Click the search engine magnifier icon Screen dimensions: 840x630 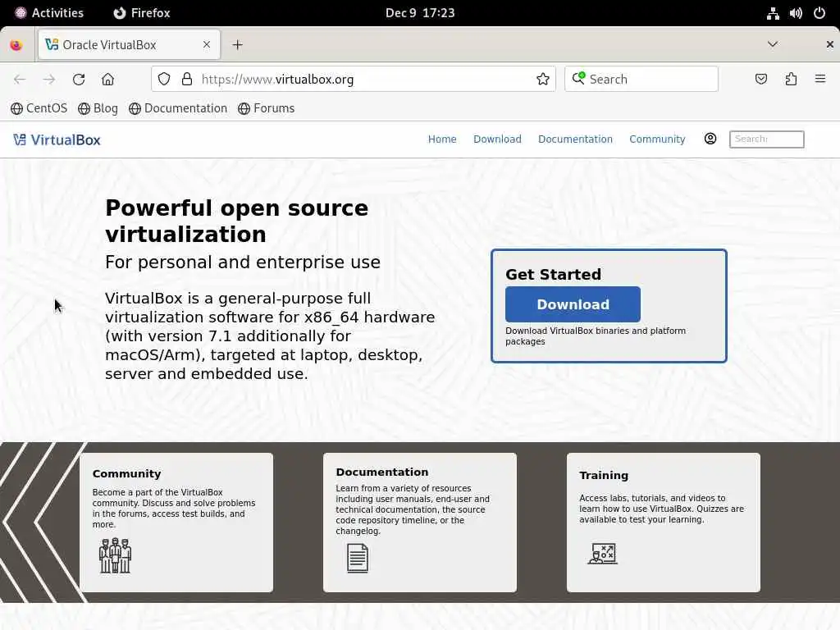point(578,79)
